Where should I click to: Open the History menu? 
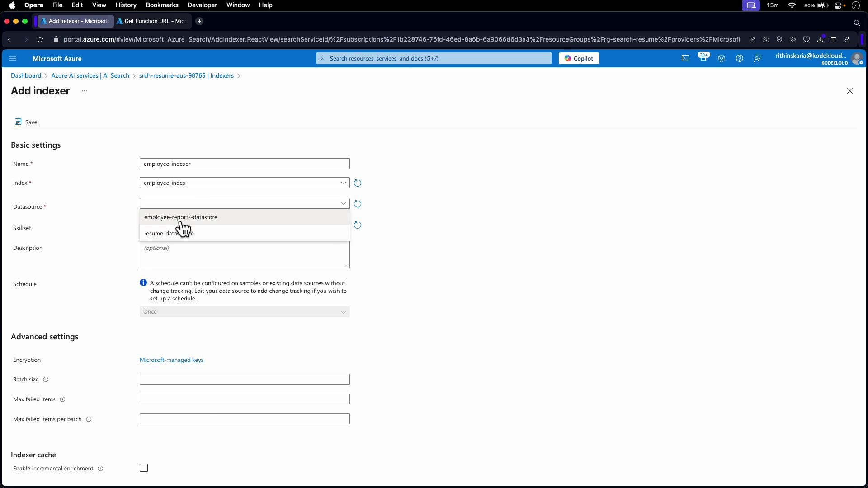(x=126, y=5)
